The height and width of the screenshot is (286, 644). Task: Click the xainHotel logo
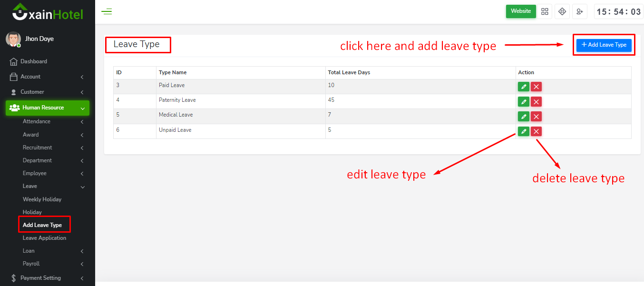[x=48, y=12]
